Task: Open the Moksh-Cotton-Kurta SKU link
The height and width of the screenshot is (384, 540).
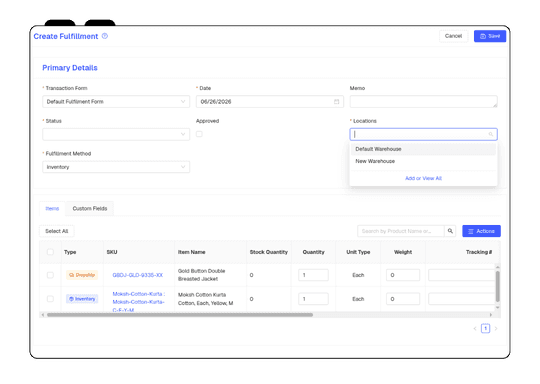Action: 138,302
